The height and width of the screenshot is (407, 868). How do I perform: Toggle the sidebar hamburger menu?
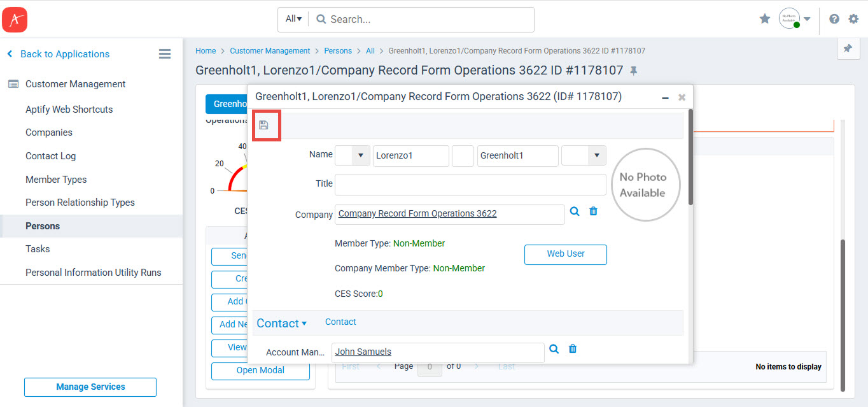click(165, 54)
